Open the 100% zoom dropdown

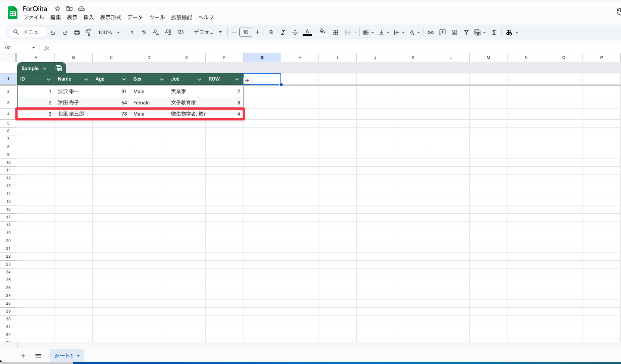click(109, 32)
